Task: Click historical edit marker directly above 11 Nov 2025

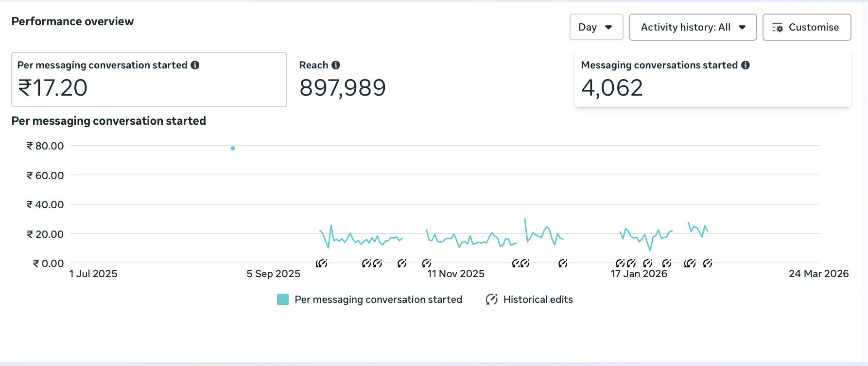Action: point(426,263)
